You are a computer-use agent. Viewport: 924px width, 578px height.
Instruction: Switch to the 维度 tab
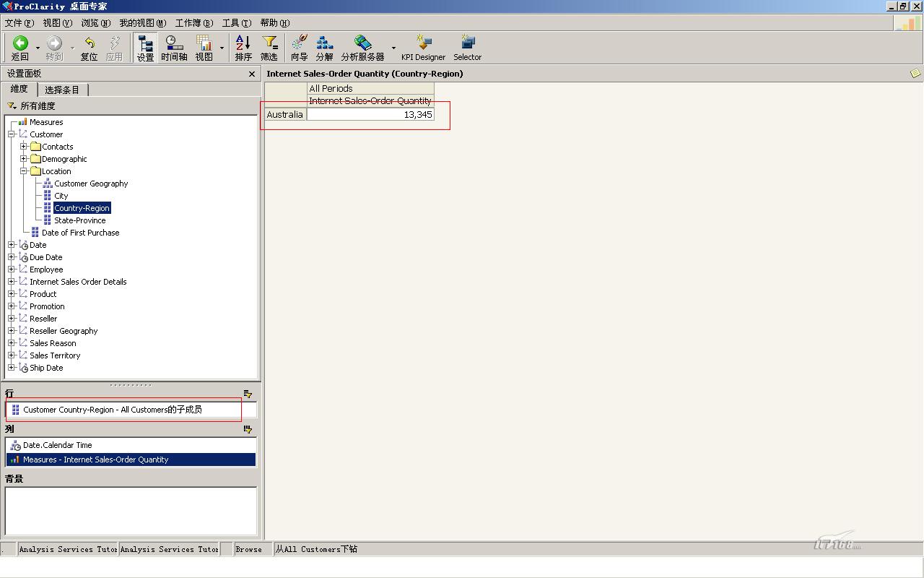(19, 89)
